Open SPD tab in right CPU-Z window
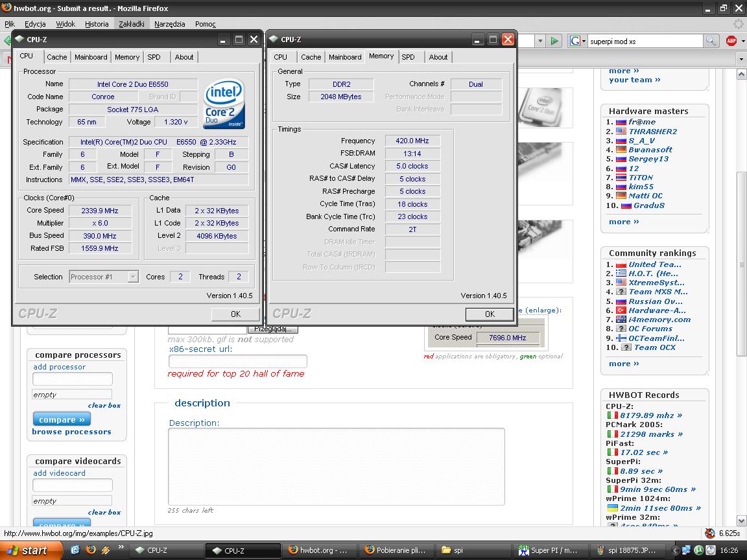This screenshot has width=747, height=560. [x=409, y=57]
